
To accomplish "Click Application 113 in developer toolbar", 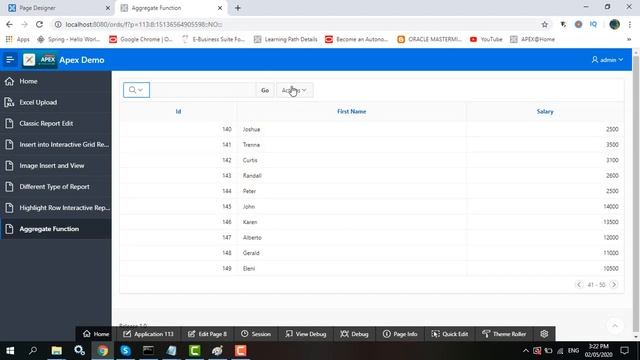I will click(148, 334).
